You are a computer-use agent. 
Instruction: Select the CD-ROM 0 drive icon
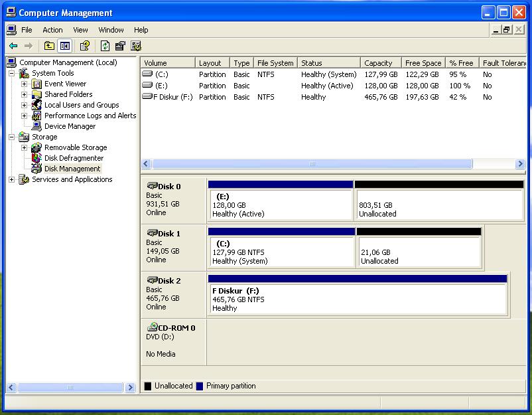pos(152,327)
